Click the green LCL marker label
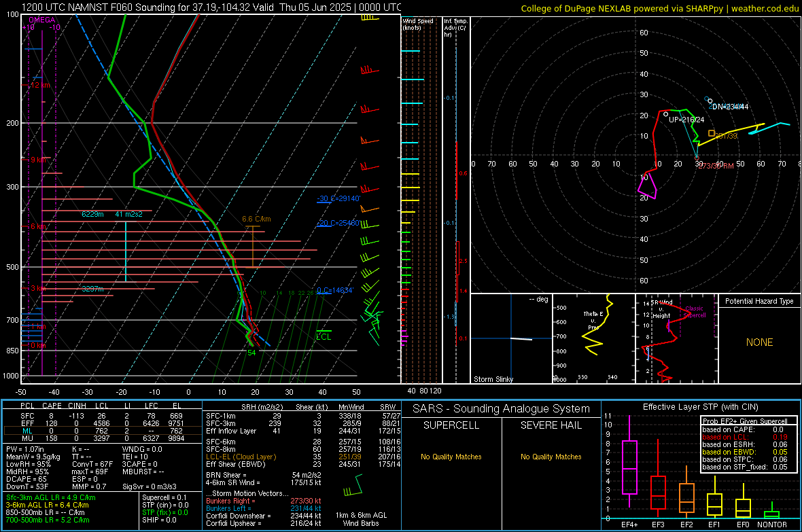This screenshot has width=802, height=532. coord(324,336)
